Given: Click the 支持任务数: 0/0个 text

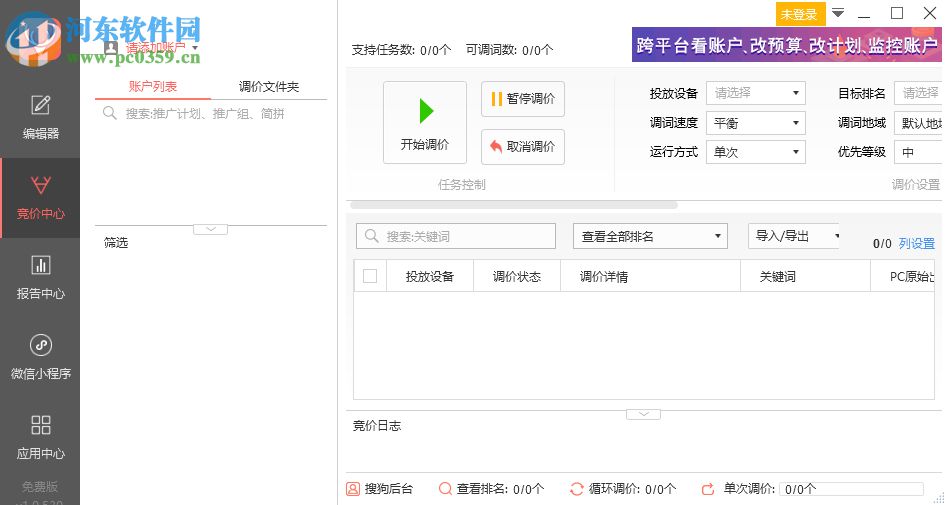Looking at the screenshot, I should point(401,50).
